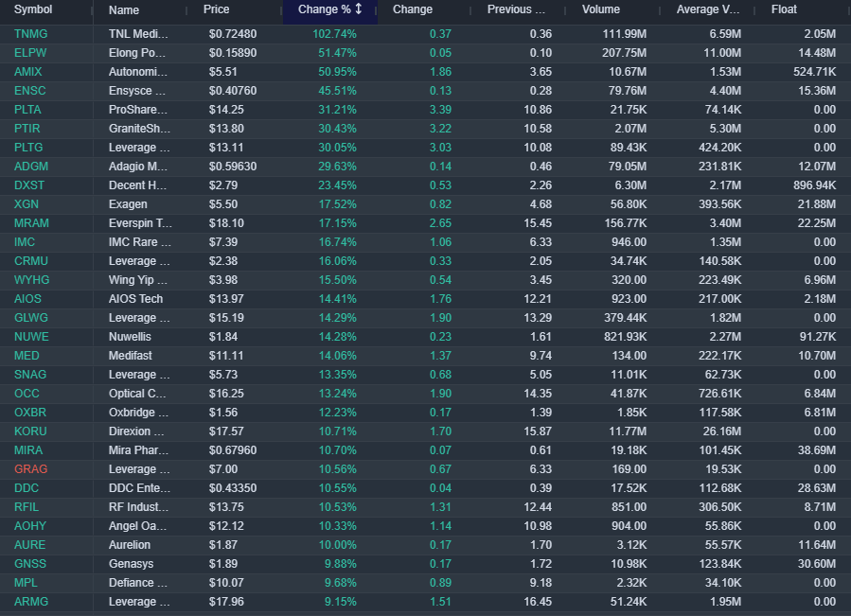The height and width of the screenshot is (616, 851).
Task: Click the name 'Elong Po...'
Action: (136, 53)
